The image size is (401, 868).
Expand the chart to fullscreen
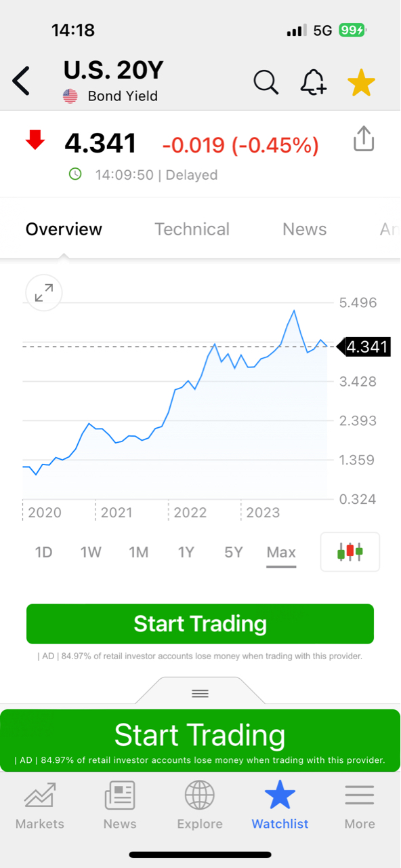click(43, 293)
